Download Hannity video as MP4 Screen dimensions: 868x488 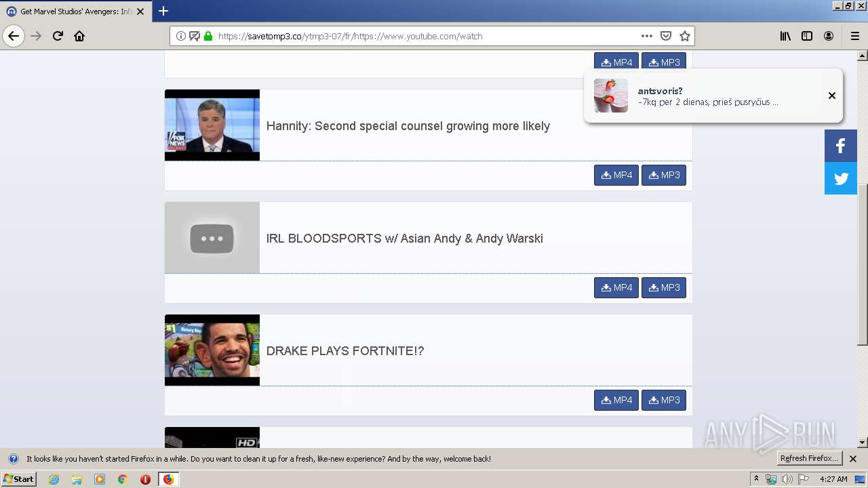[x=616, y=175]
